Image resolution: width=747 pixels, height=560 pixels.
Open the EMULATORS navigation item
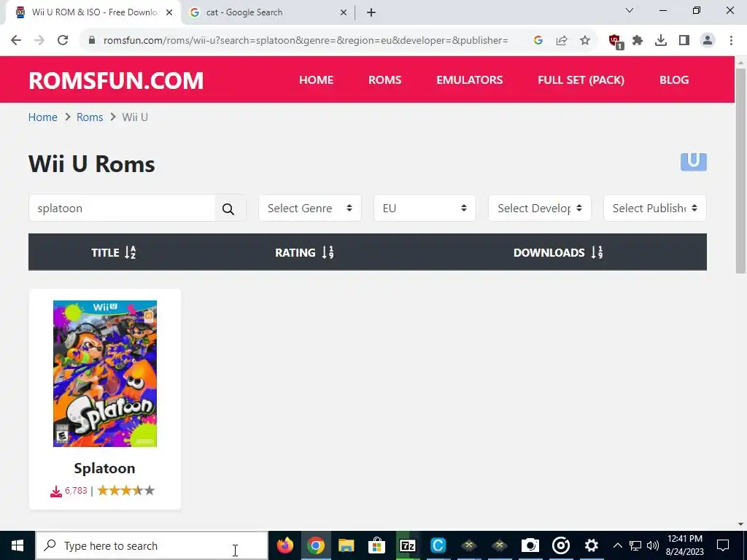470,80
